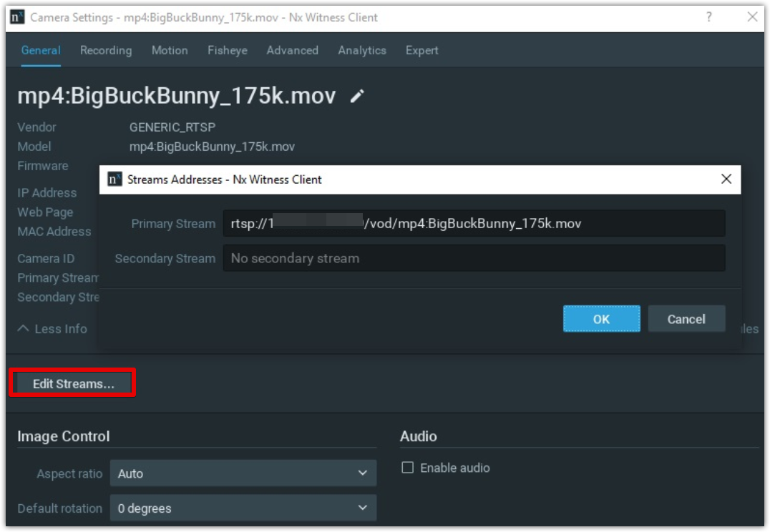
Task: Select the Expert tab
Action: click(x=421, y=51)
